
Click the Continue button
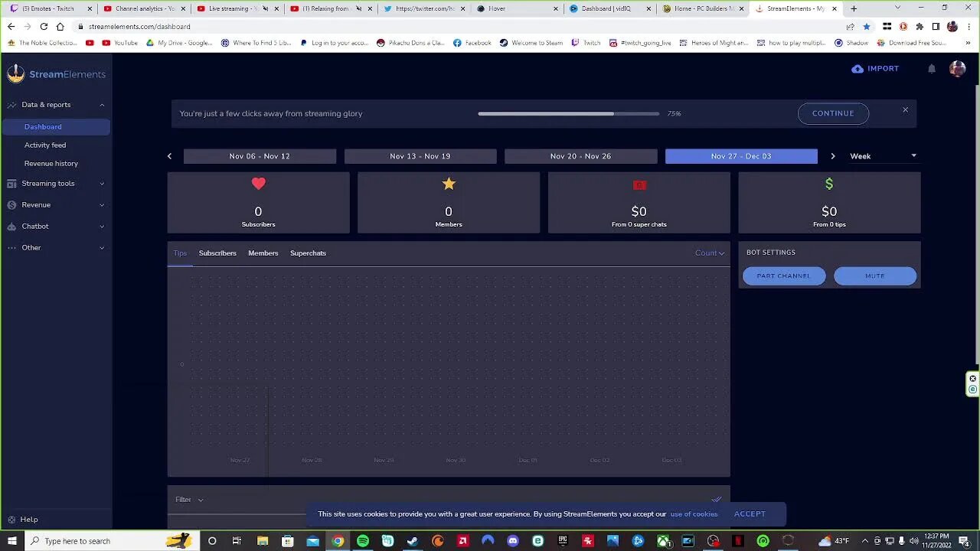(833, 113)
